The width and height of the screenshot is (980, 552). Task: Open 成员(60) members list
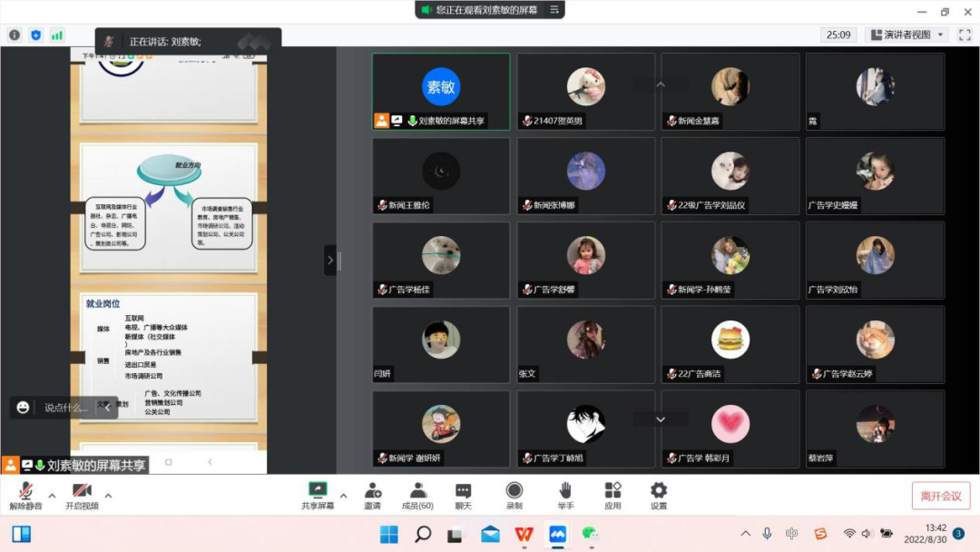click(417, 496)
